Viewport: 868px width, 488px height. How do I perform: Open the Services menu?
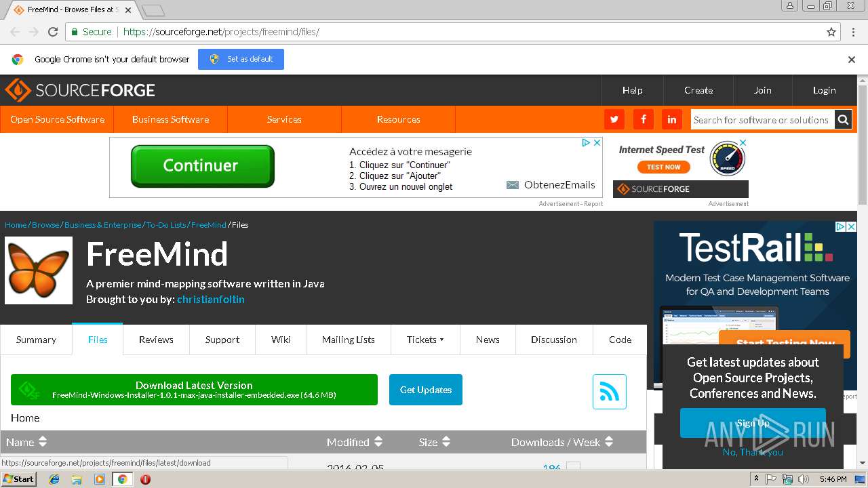click(x=284, y=119)
